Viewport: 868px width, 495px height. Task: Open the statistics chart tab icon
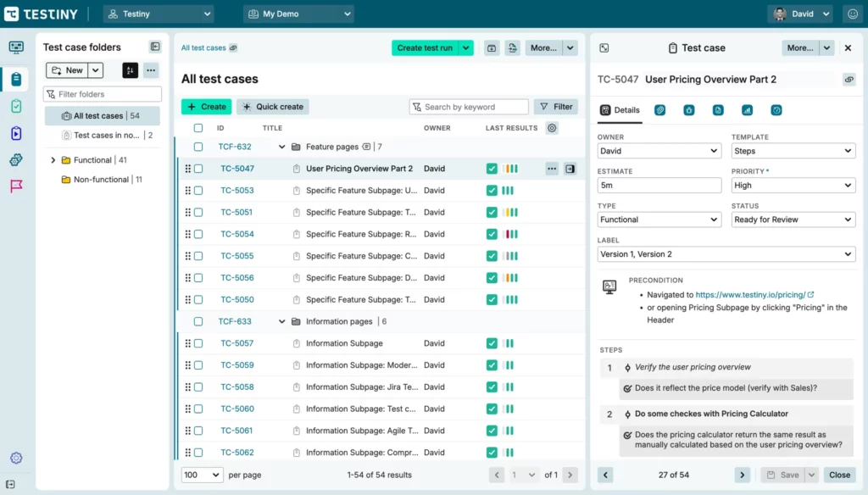(x=748, y=110)
